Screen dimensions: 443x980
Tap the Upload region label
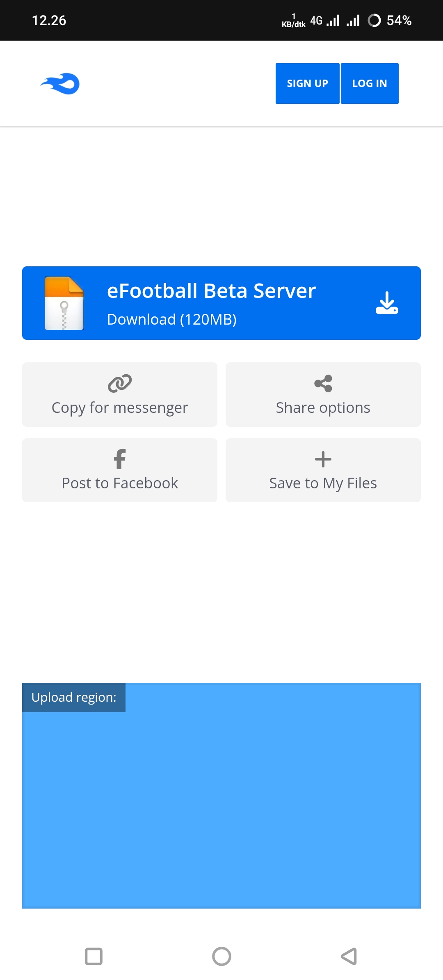[x=74, y=697]
